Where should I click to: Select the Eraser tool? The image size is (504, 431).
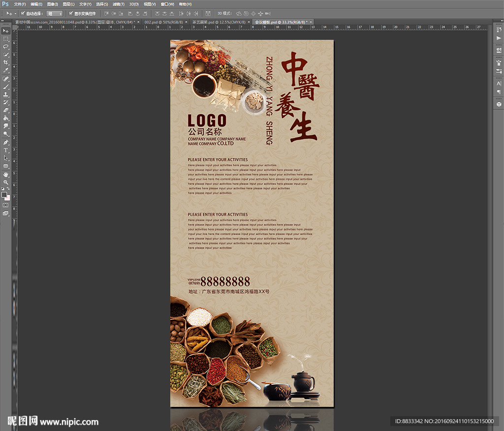(x=6, y=110)
